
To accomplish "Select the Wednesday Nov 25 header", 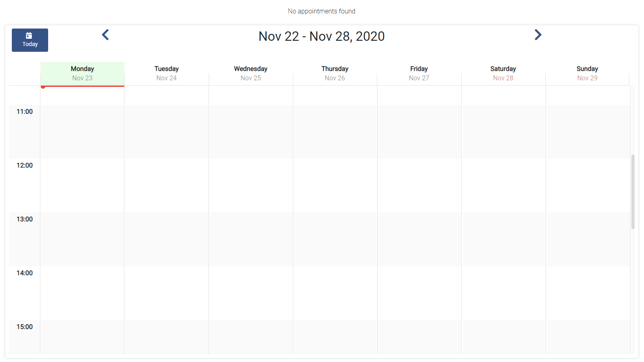I will pyautogui.click(x=251, y=73).
